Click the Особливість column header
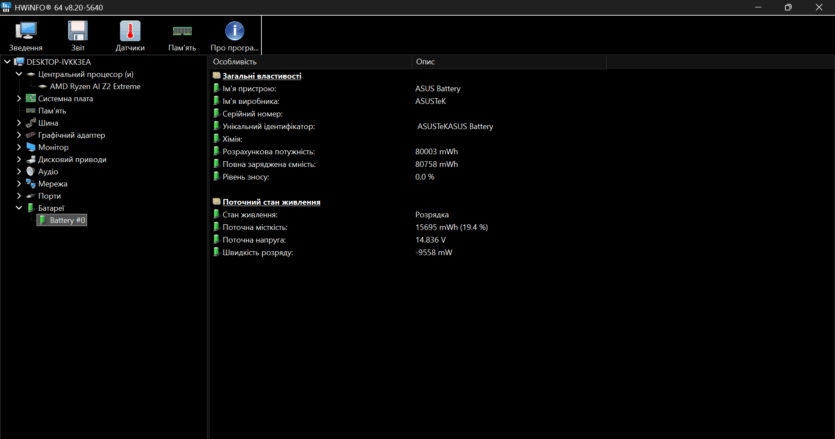This screenshot has height=439, width=835. coord(234,62)
